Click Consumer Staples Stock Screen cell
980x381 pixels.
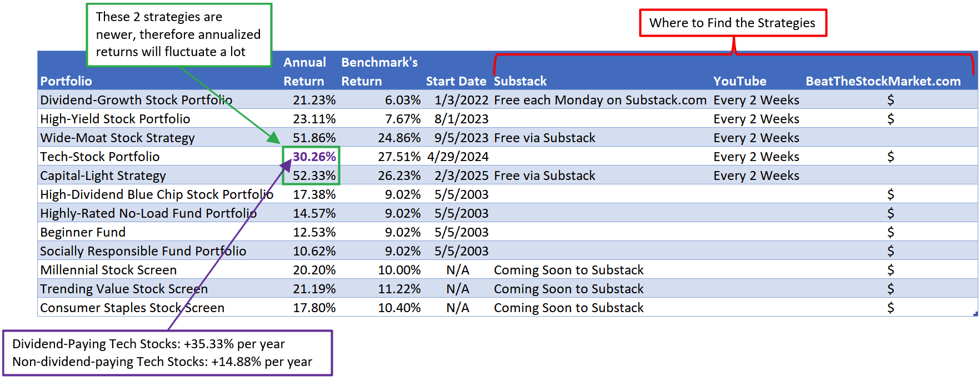pos(132,308)
